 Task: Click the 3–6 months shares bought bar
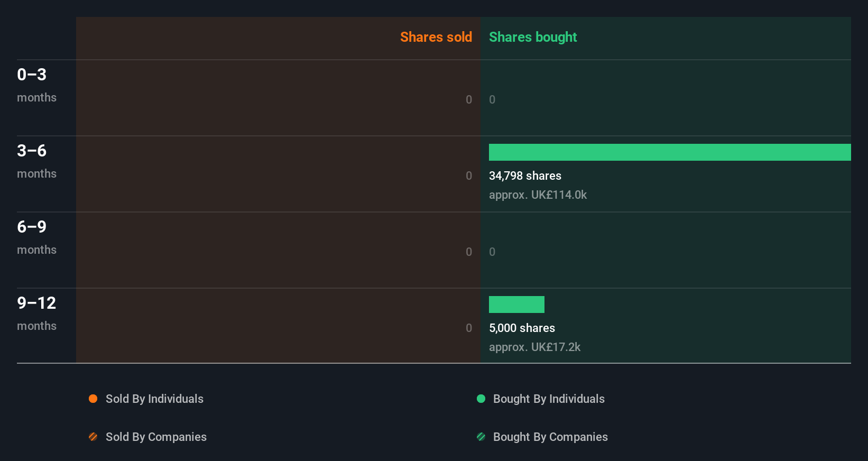[670, 152]
